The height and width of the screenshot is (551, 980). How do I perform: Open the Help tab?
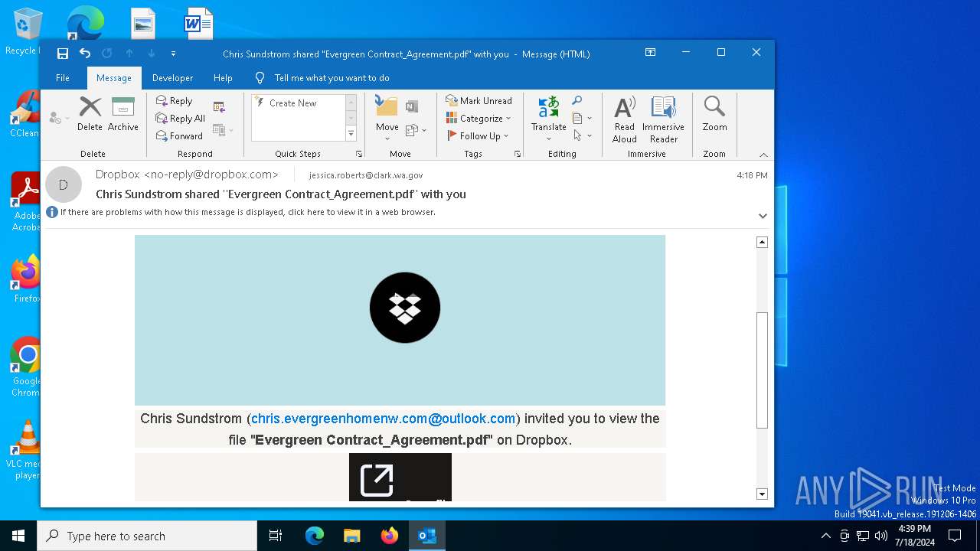[223, 78]
